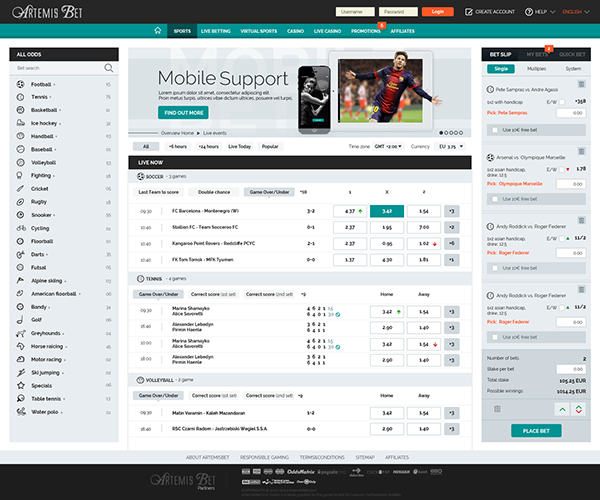Select the Golf sport icon
The width and height of the screenshot is (600, 500).
20,320
